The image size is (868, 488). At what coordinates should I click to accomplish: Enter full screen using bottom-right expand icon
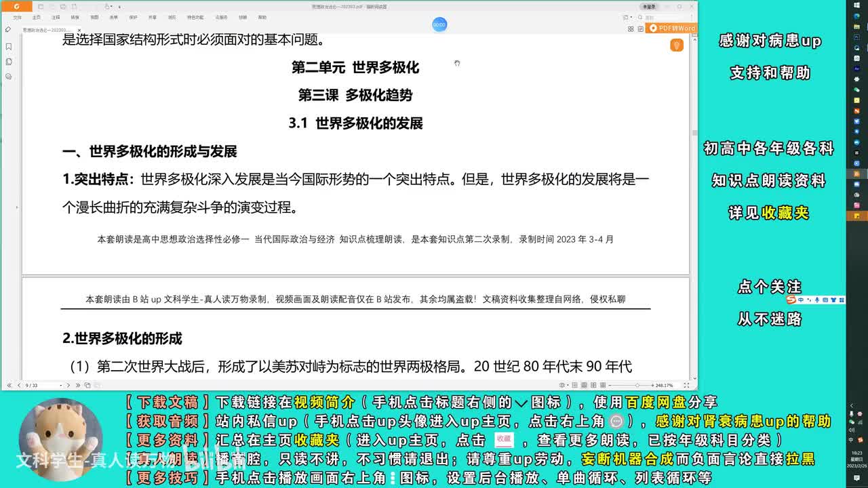686,385
